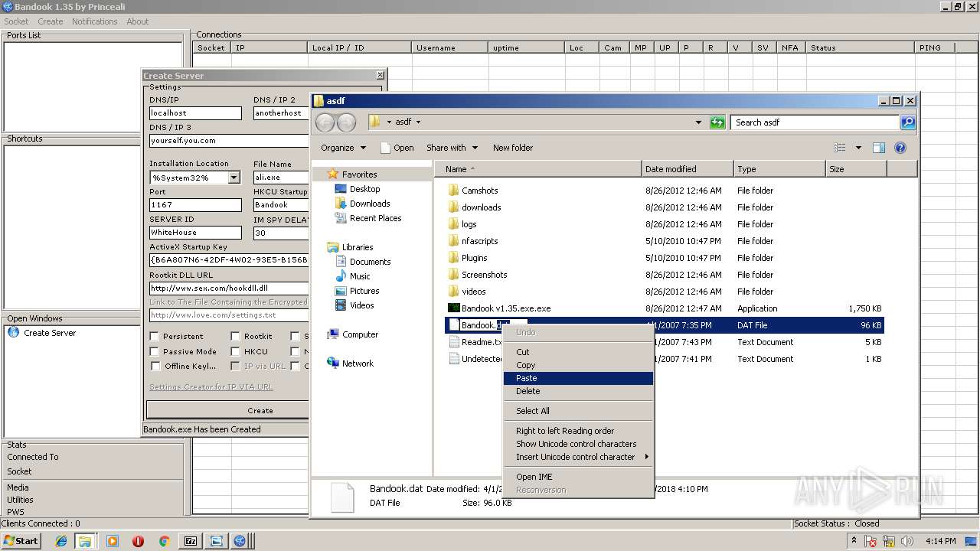This screenshot has width=980, height=551.
Task: Open the Socket menu in Bandook
Action: 16,21
